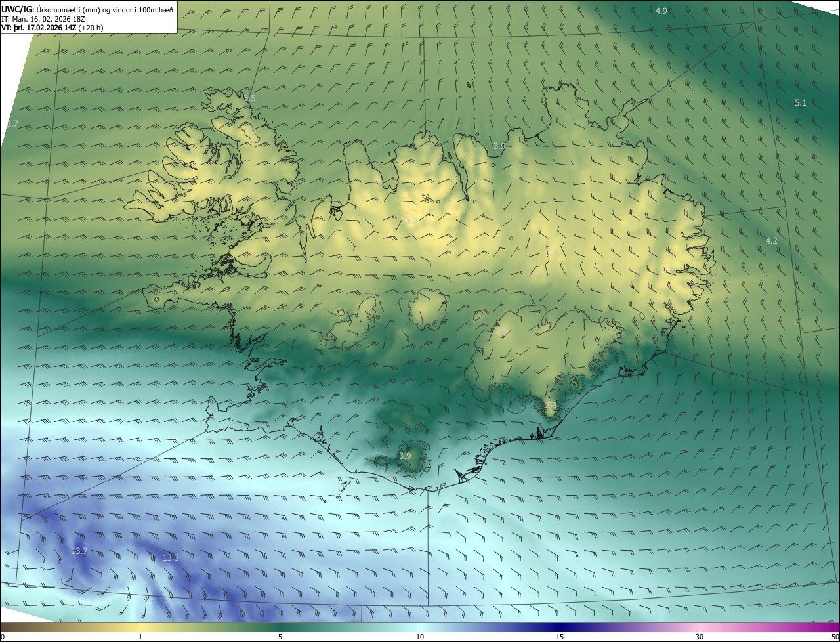
Task: Click the 50 tick label on the color scale
Action: click(835, 637)
